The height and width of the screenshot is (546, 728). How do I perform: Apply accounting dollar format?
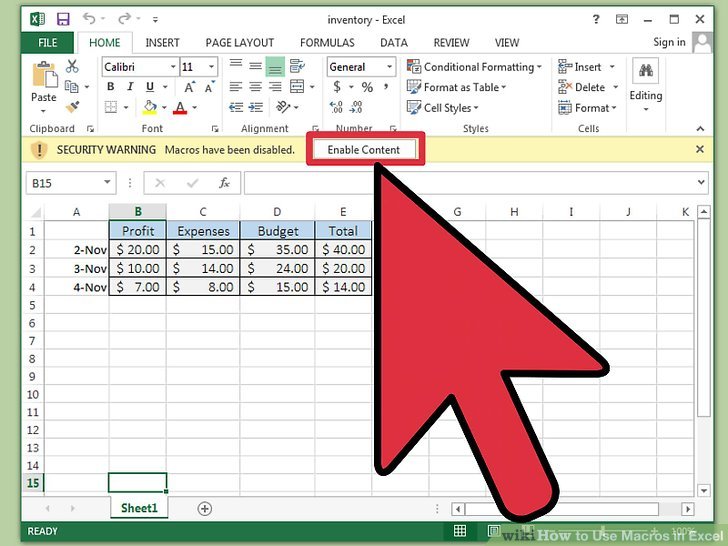(x=338, y=87)
